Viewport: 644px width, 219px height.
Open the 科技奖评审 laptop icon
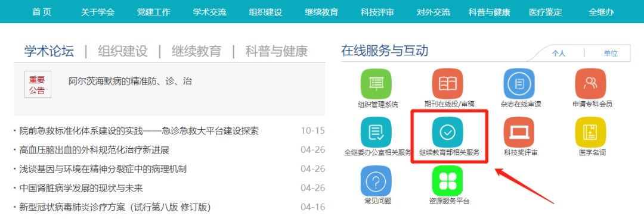(519, 132)
